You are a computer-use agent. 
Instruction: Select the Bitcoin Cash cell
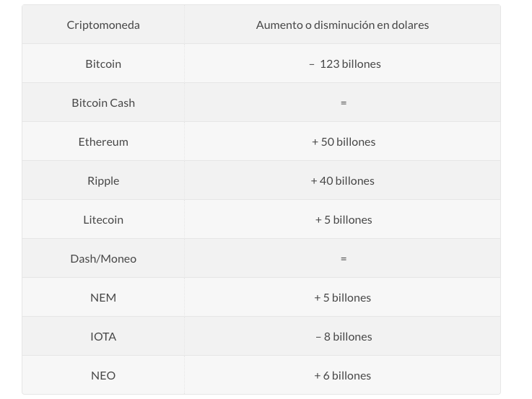pyautogui.click(x=103, y=102)
